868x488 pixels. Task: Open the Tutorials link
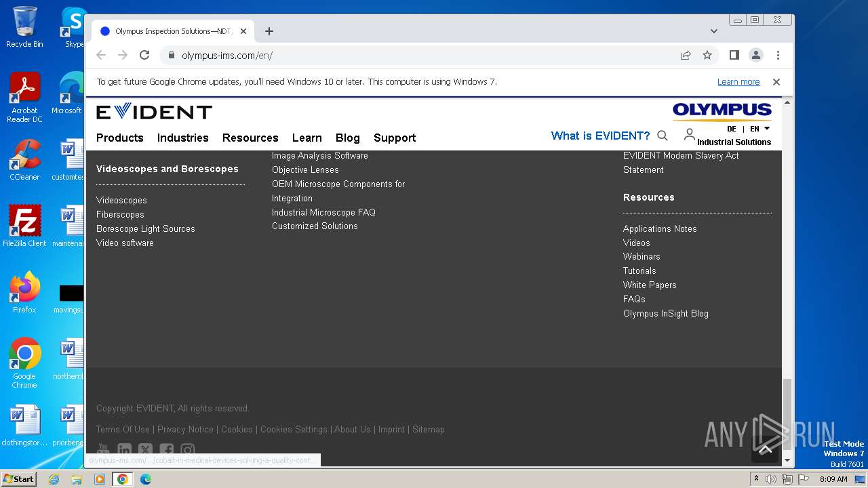click(639, 270)
